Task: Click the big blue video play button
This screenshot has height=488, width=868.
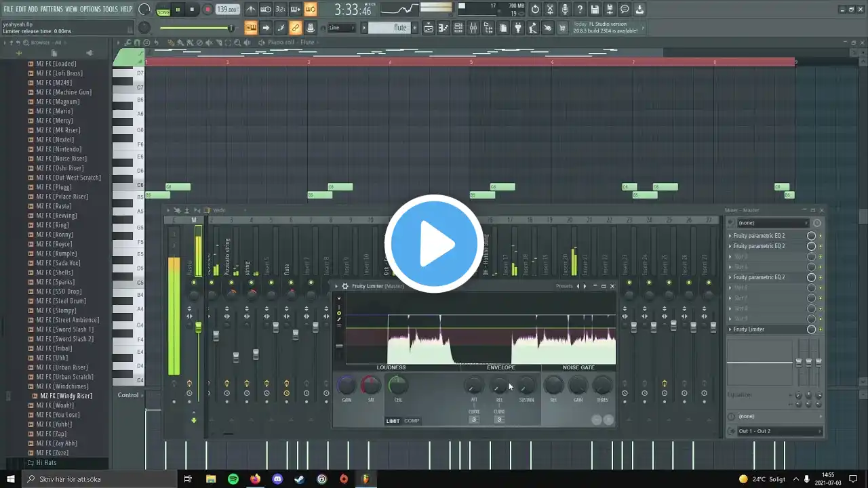Action: 434,244
